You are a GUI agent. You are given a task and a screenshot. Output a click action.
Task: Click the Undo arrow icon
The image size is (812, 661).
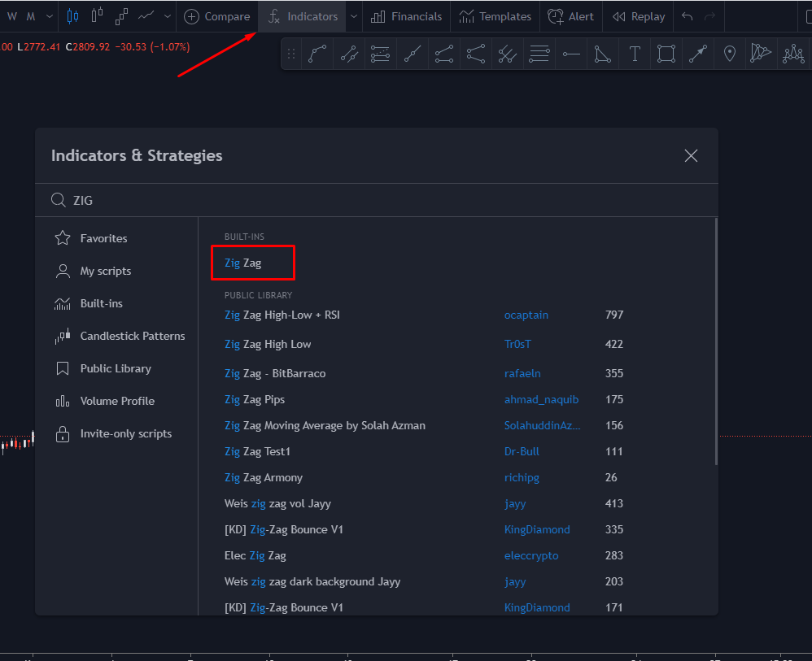[x=688, y=16]
